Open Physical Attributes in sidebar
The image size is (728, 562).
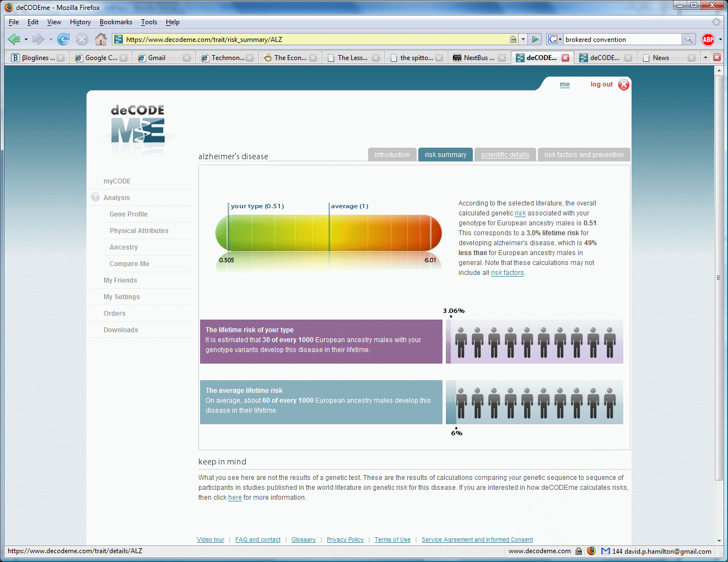[139, 231]
